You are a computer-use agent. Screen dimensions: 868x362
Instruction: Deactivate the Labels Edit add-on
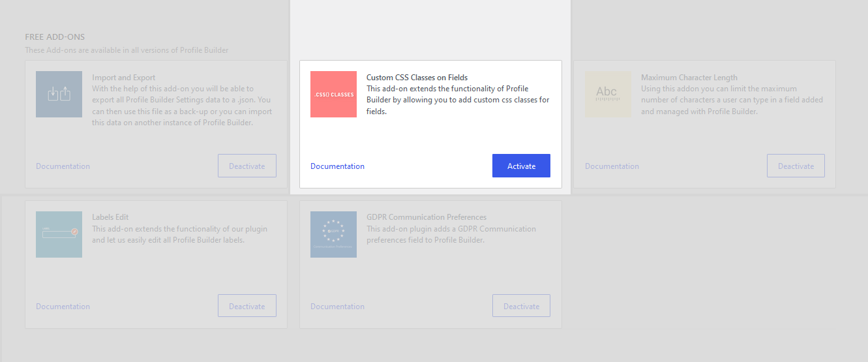tap(247, 306)
